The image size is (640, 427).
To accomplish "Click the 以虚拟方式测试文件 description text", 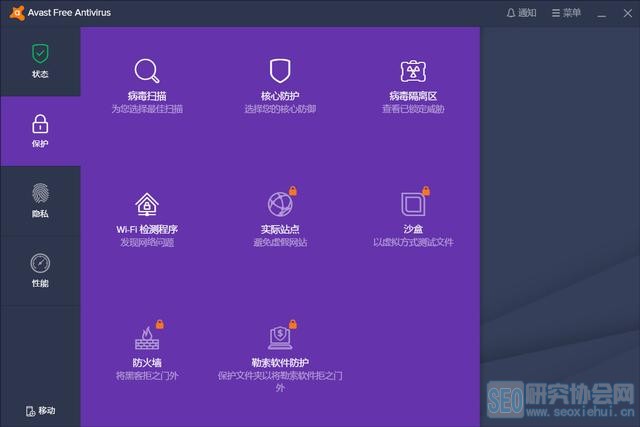I will tap(413, 242).
